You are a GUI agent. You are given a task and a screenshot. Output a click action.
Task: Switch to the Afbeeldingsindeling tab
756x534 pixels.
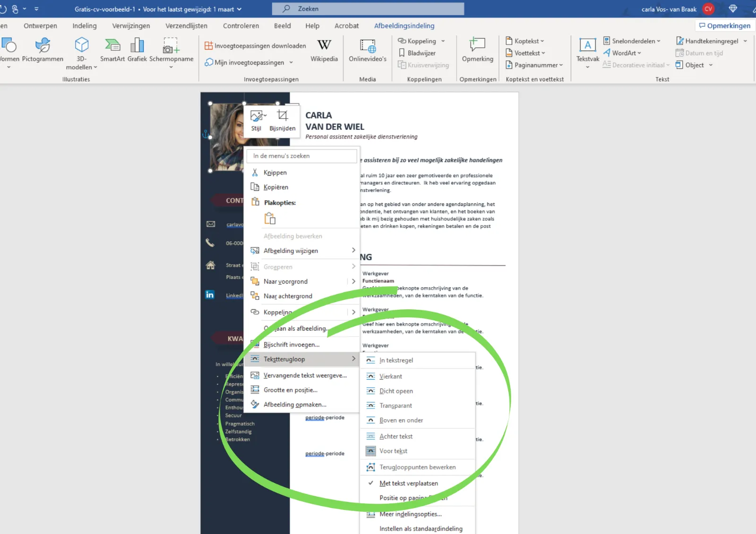click(x=404, y=26)
